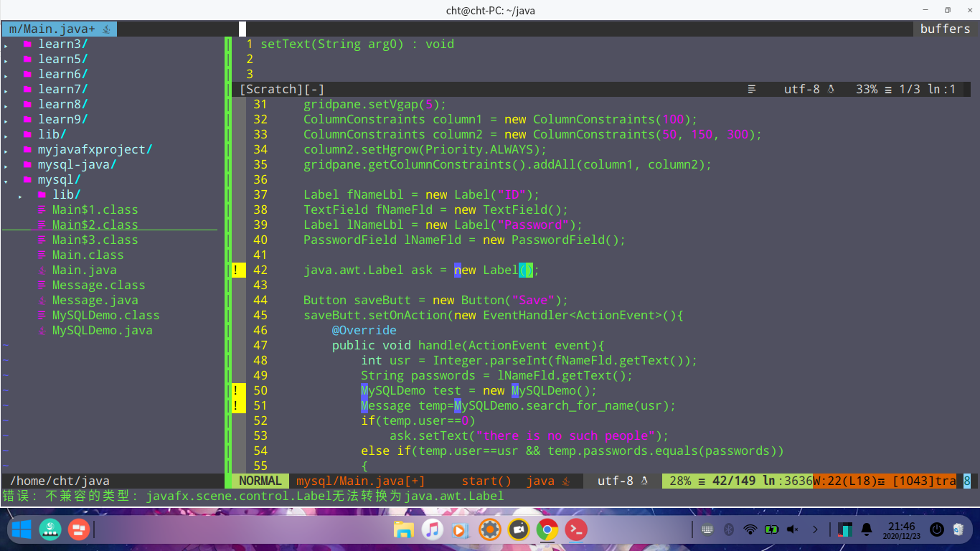Switch to the m/Main.java+ tab
Viewport: 980px width, 551px height.
[50, 29]
